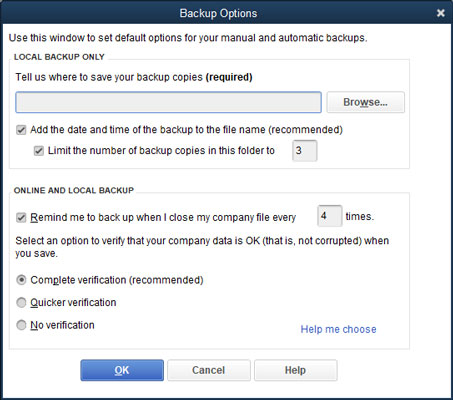The image size is (453, 400).
Task: Click the backup location path field
Action: point(168,102)
